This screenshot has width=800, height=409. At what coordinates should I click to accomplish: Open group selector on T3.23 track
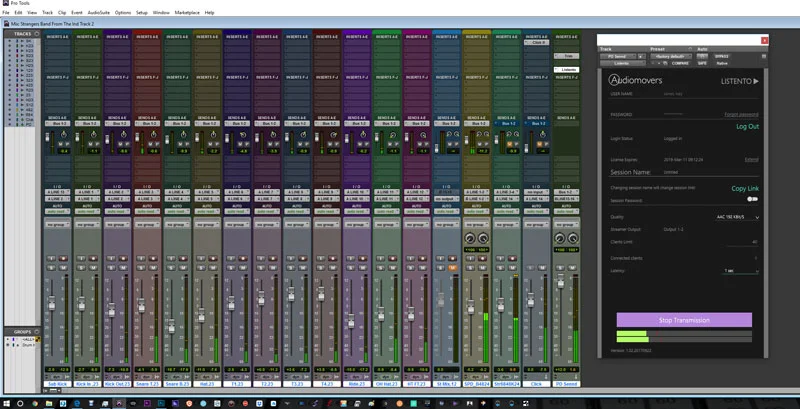click(x=297, y=224)
